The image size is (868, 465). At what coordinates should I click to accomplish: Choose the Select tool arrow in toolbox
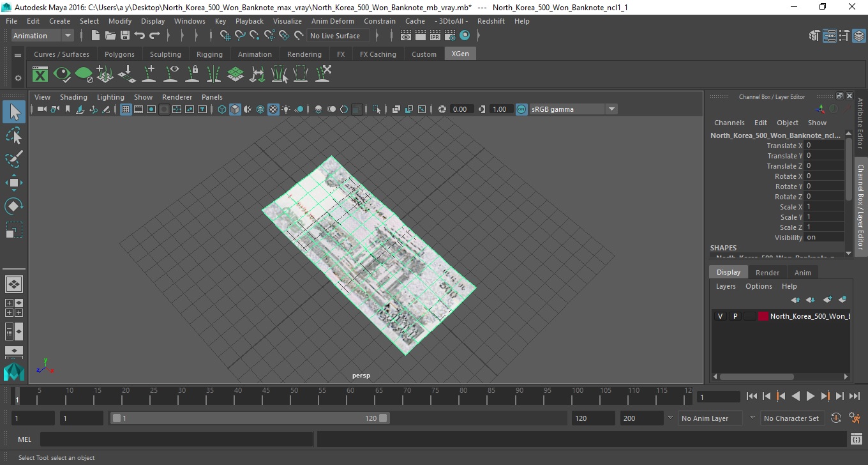coord(14,112)
